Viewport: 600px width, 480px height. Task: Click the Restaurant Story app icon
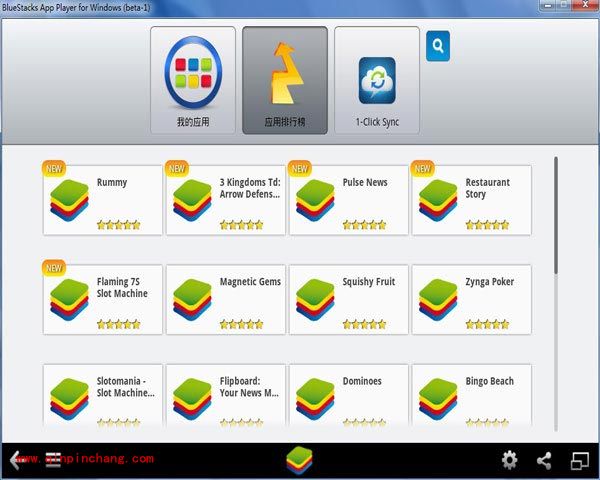click(438, 200)
